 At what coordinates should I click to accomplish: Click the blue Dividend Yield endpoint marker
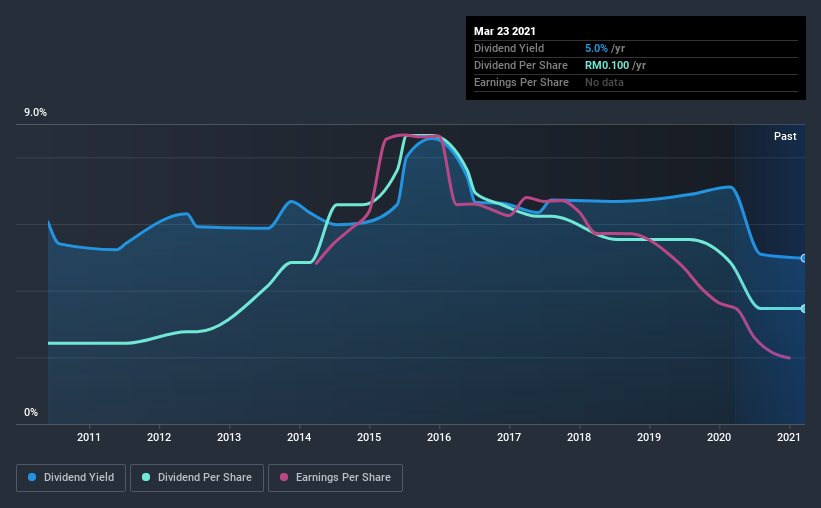803,258
